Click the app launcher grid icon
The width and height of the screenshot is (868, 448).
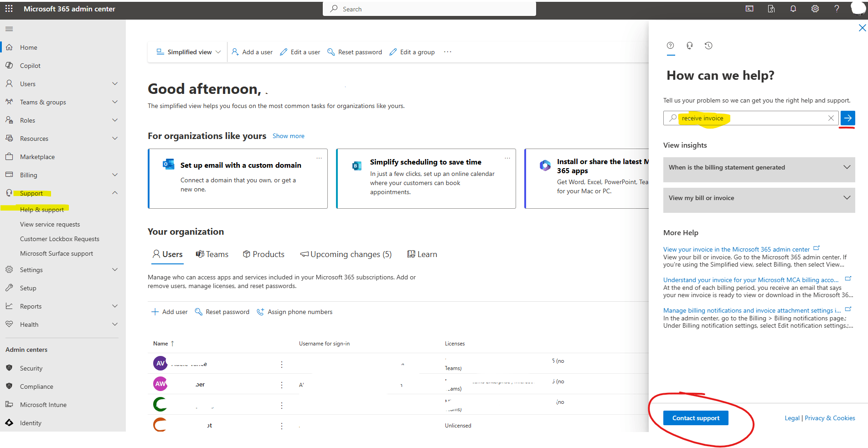click(x=9, y=9)
